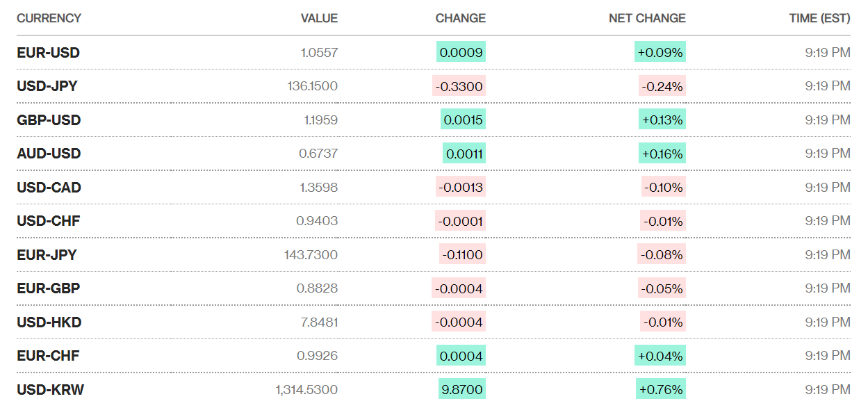Open the USD-CHF pair

pos(48,221)
